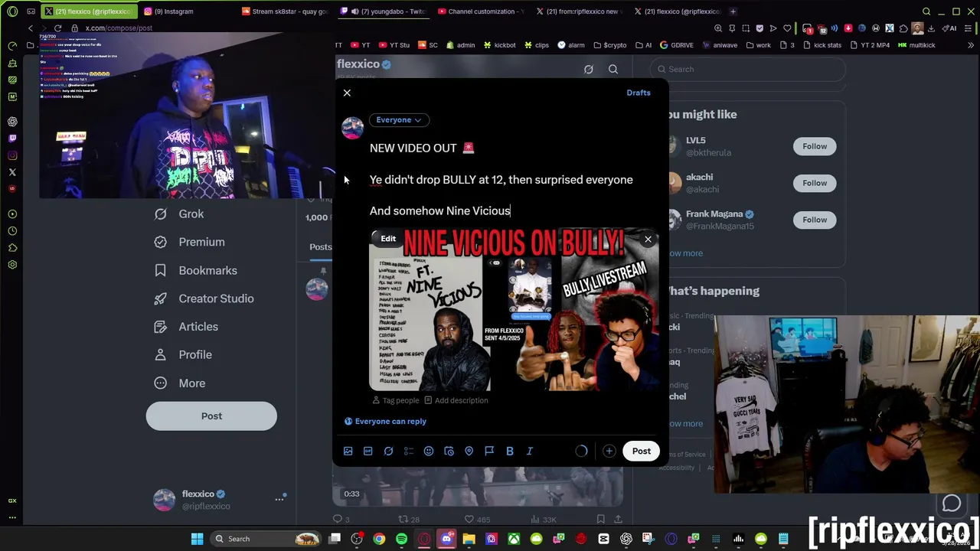The image size is (980, 551).
Task: Open the Everyone audience dropdown
Action: point(399,120)
